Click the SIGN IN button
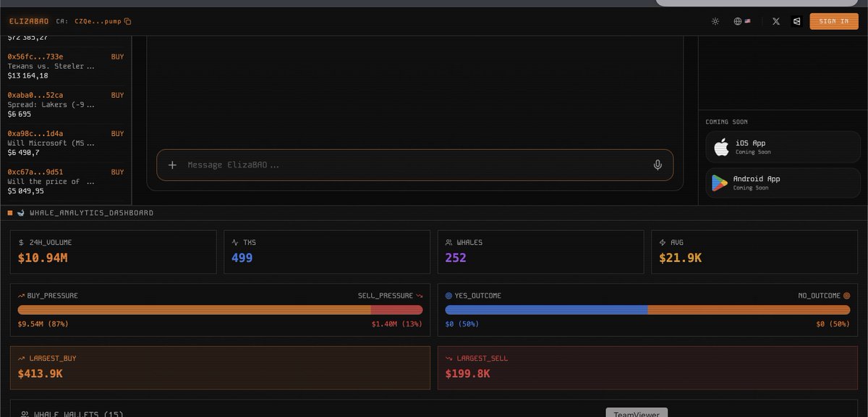Viewport: 868px width, 417px height. [834, 22]
